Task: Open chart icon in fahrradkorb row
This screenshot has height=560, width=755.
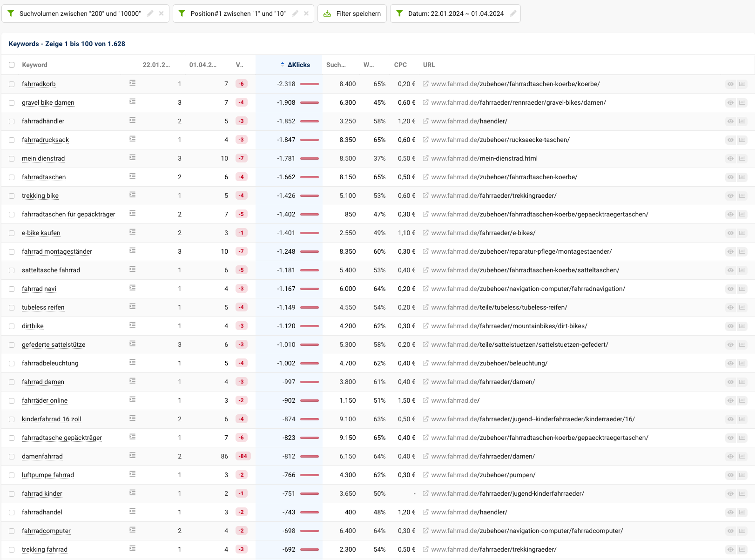Action: [742, 84]
